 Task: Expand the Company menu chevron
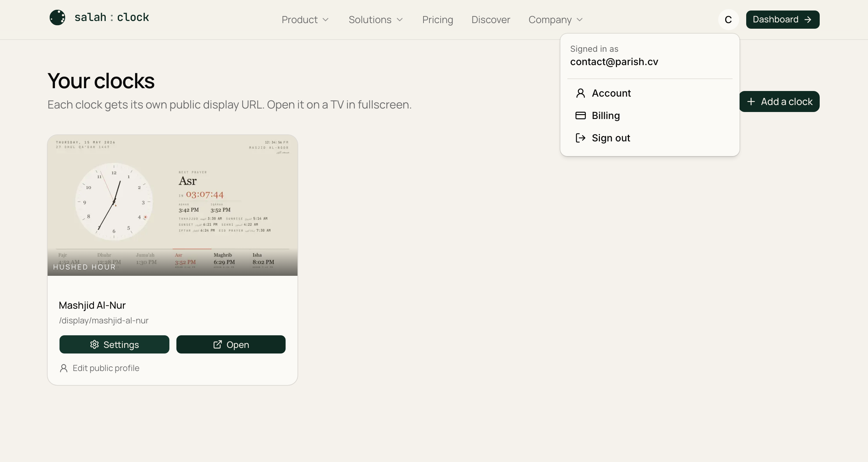[580, 20]
